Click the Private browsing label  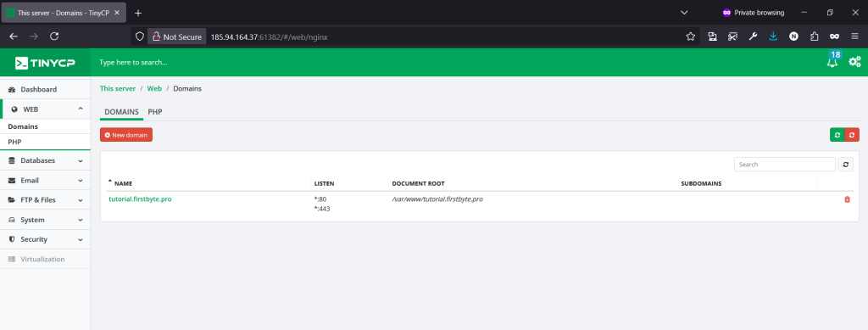tap(759, 13)
